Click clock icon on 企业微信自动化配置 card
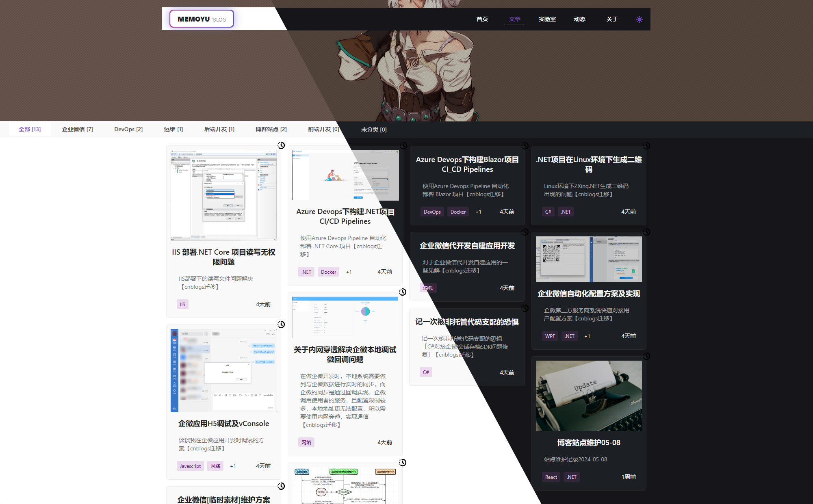The image size is (813, 504). [646, 232]
